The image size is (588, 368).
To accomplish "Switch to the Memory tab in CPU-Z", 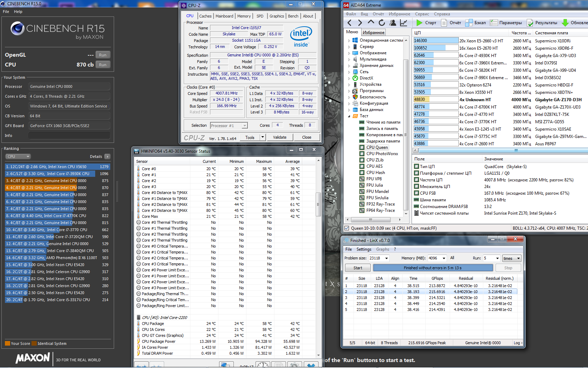I will [244, 16].
